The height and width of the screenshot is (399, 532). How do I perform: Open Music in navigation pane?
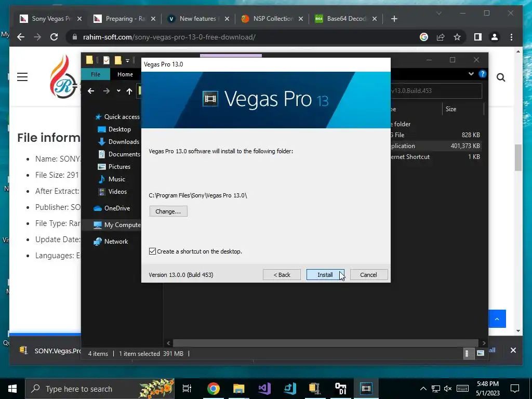coord(111,179)
